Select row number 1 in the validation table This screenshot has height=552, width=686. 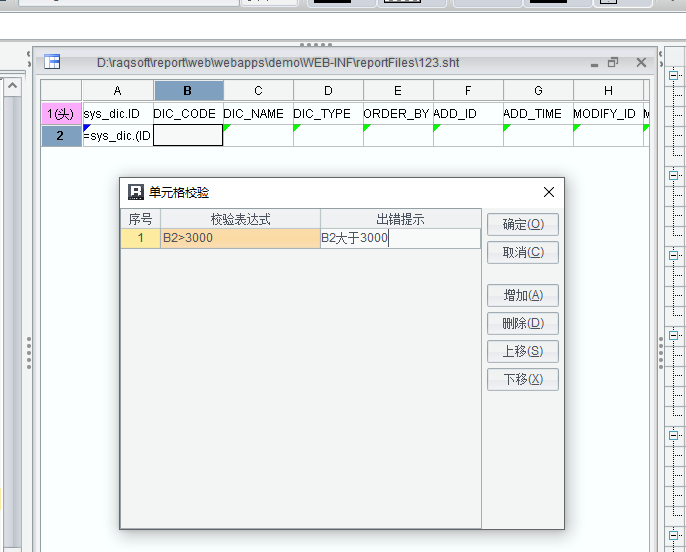click(140, 238)
